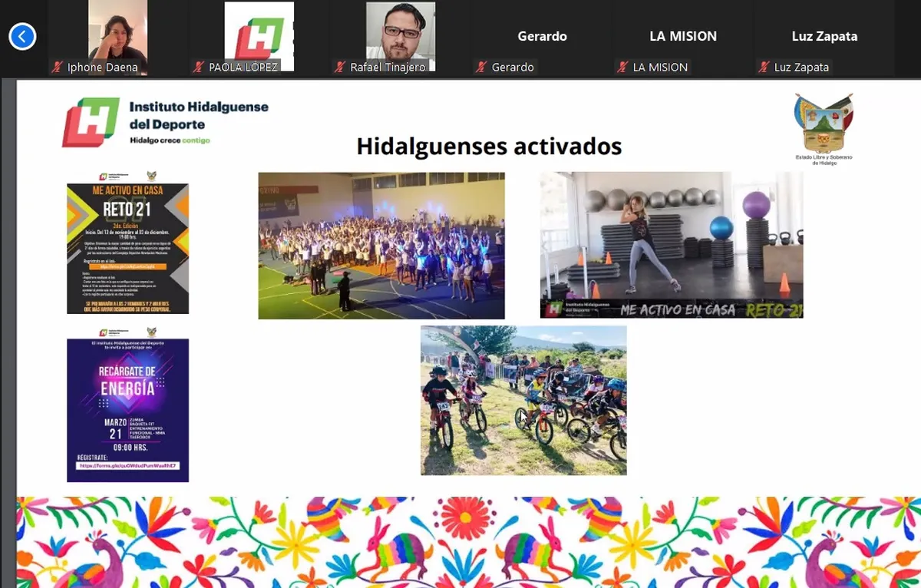Viewport: 921px width, 588px height.
Task: Click the gymnasium crowd group photo
Action: point(381,246)
